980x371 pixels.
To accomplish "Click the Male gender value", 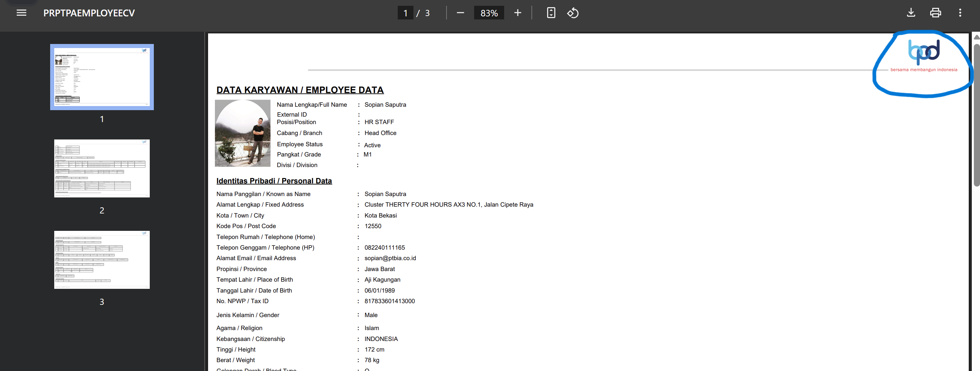I will 371,315.
